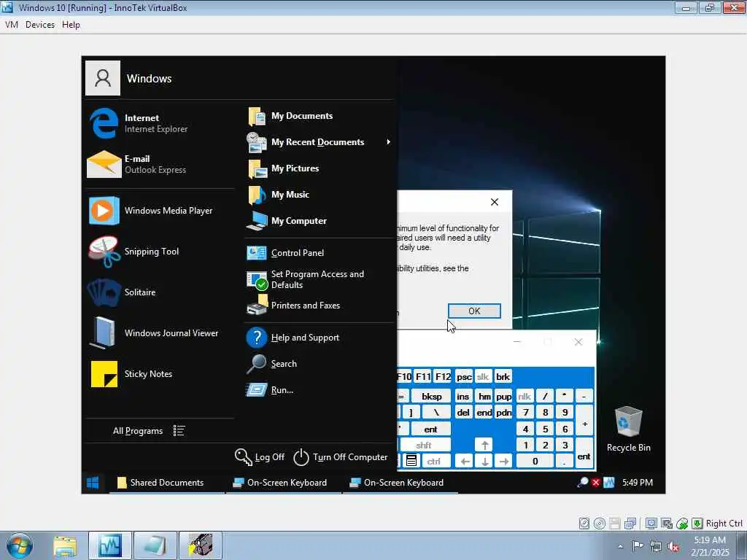747x560 pixels.
Task: Click the Windows user account picture
Action: pos(102,78)
